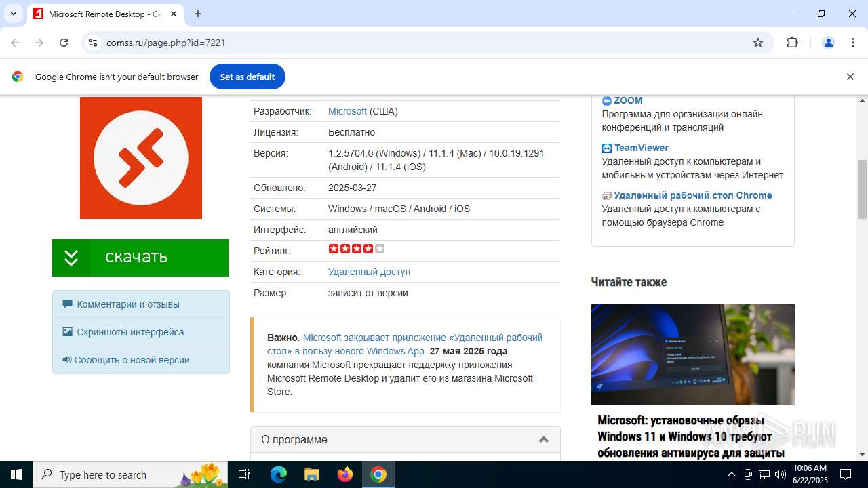Reload the page
This screenshot has width=868, height=488.
(64, 43)
